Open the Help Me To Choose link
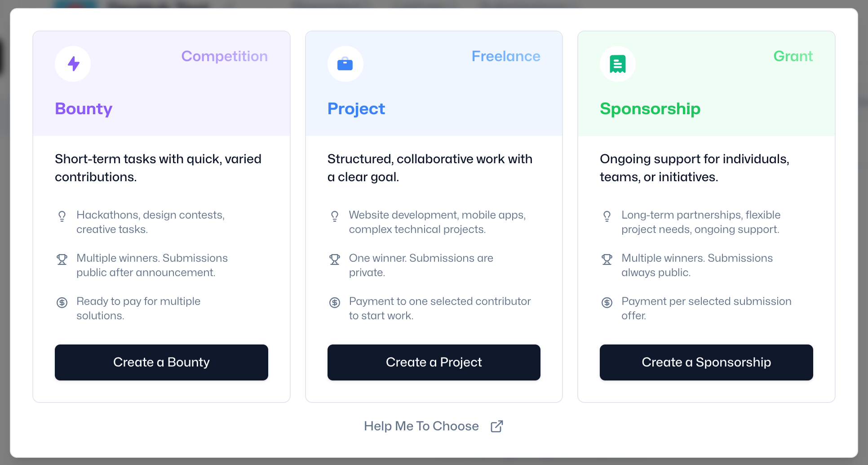Image resolution: width=868 pixels, height=465 pixels. click(421, 426)
